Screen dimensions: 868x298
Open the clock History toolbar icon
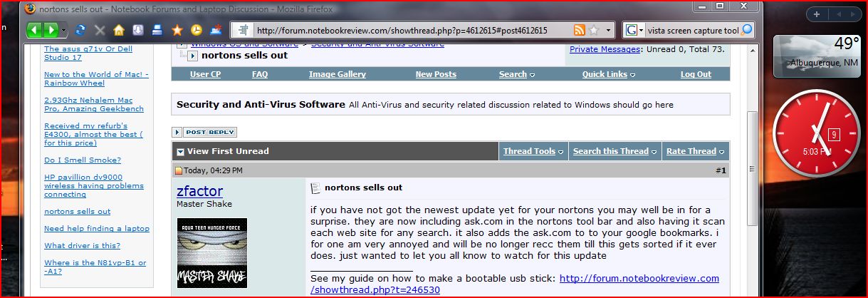coord(197,31)
